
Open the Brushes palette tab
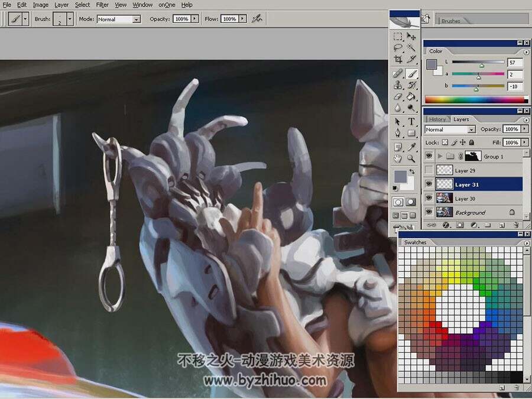450,21
